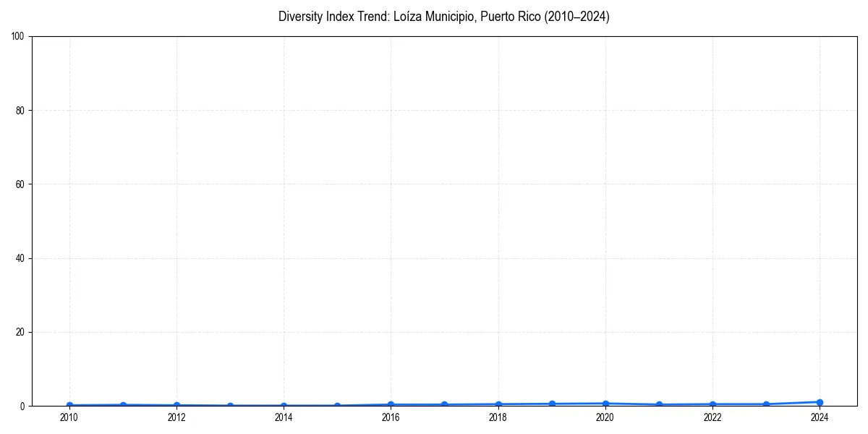Click the 2016 data point marker
868x434 pixels.
tap(391, 404)
